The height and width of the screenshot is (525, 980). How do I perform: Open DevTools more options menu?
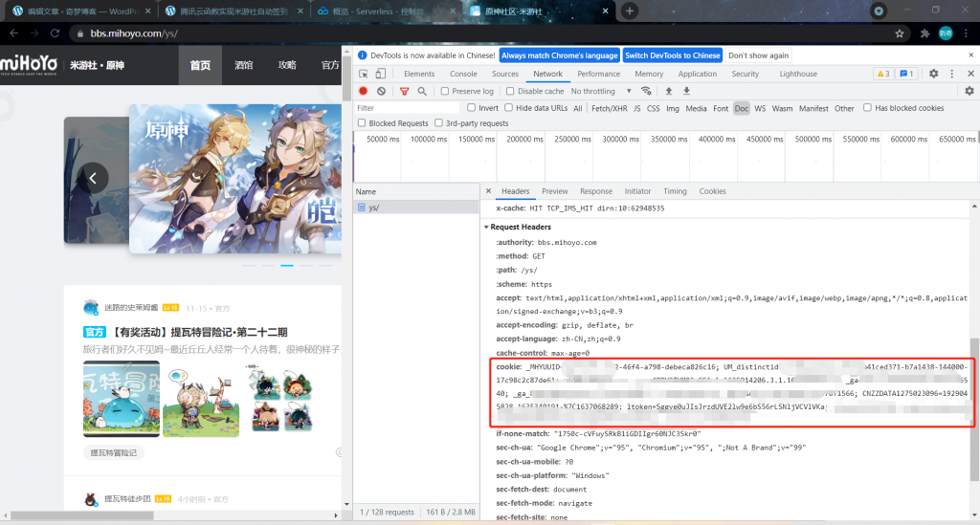pyautogui.click(x=952, y=74)
